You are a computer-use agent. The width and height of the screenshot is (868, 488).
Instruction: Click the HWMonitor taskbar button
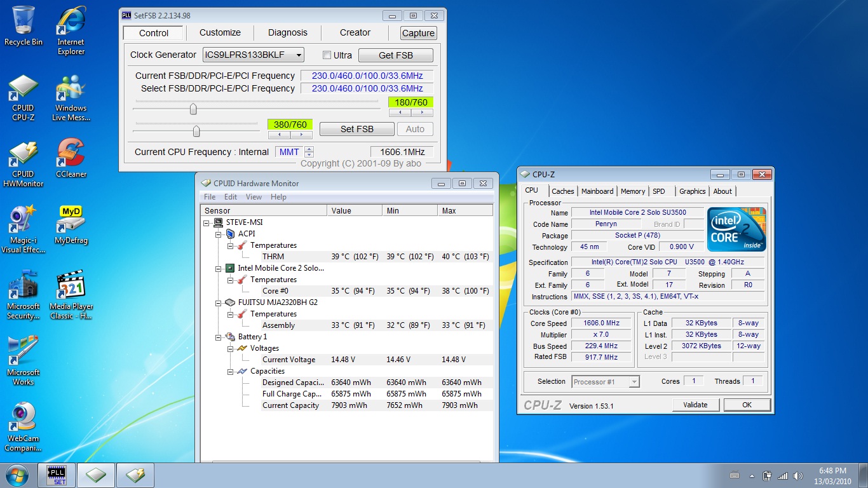pyautogui.click(x=135, y=475)
